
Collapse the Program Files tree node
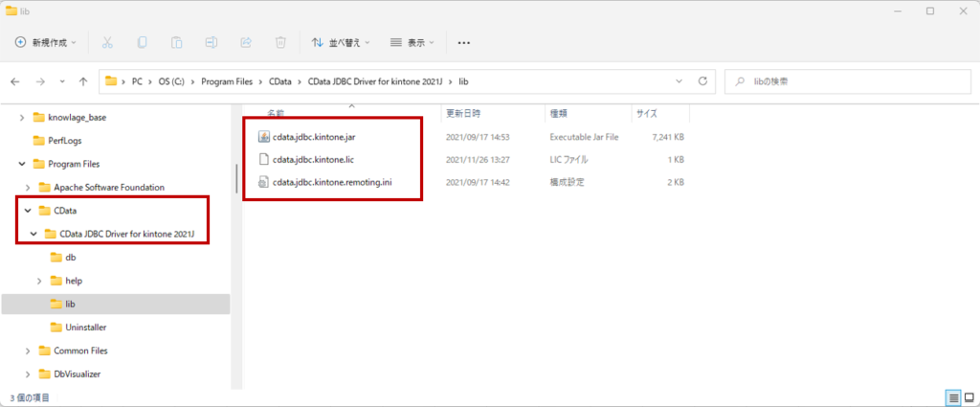23,164
